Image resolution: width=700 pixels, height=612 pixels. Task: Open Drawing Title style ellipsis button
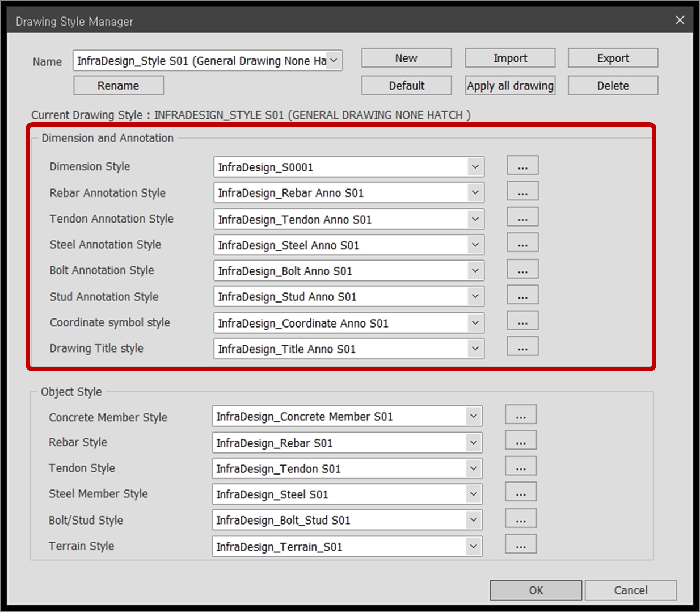522,346
